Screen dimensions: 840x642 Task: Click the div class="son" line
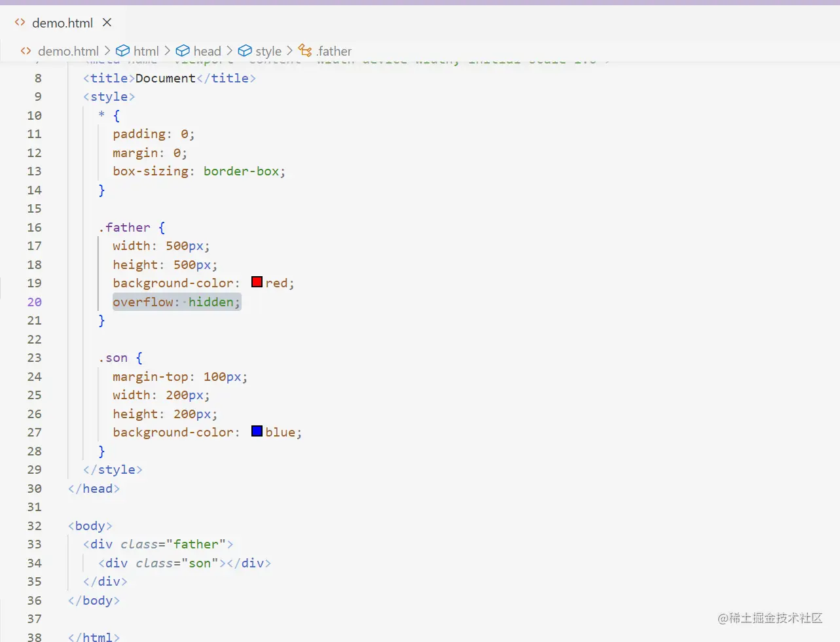click(x=185, y=563)
